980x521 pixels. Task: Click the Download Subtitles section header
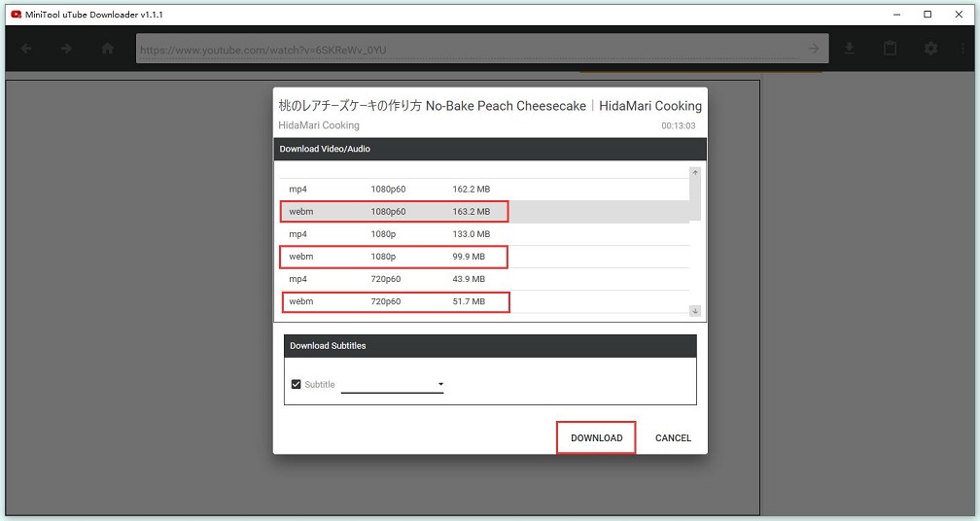pyautogui.click(x=490, y=346)
